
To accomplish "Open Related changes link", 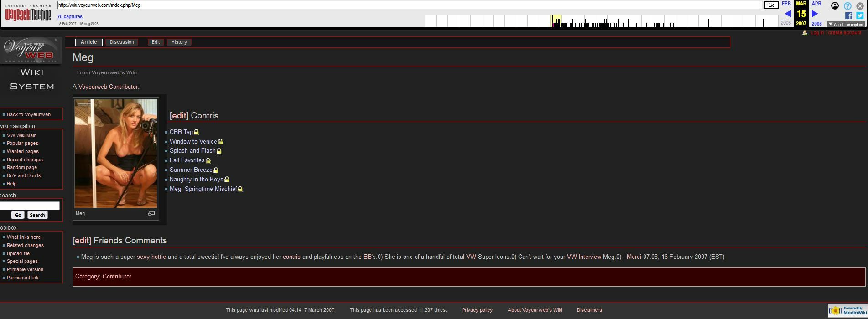I will point(25,245).
